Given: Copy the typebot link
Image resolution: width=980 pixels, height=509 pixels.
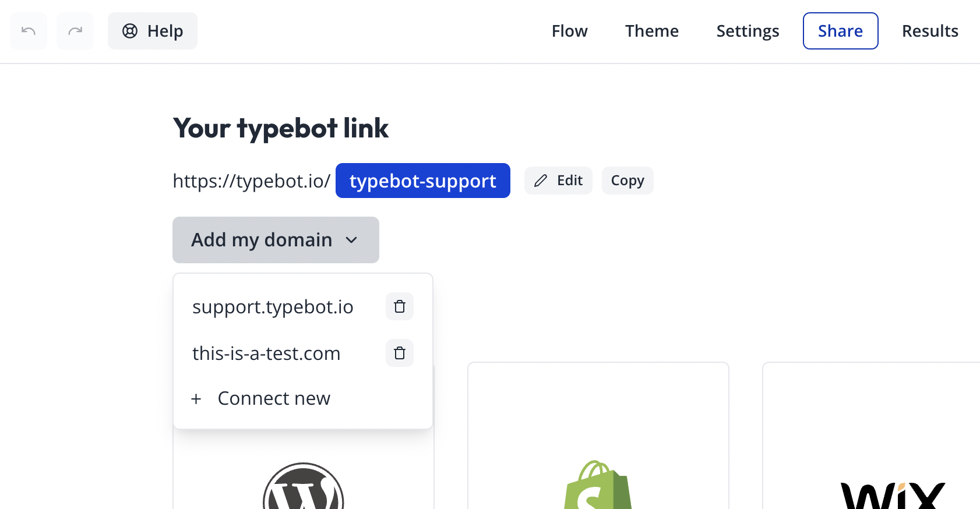Looking at the screenshot, I should [628, 181].
